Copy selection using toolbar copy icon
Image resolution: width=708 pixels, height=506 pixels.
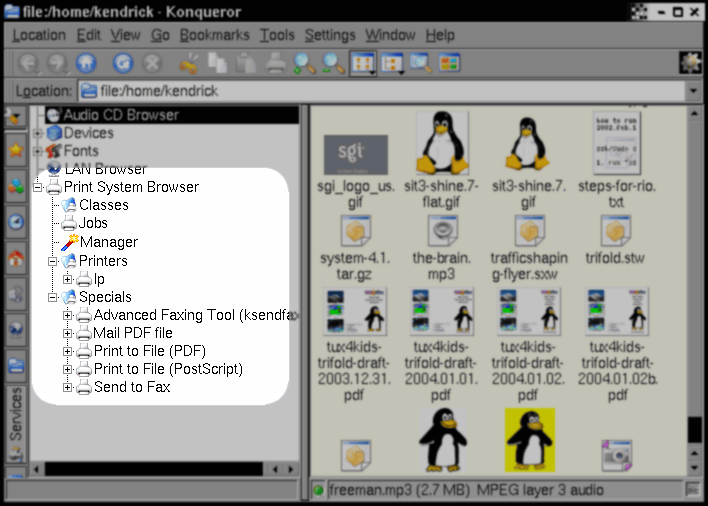tap(217, 63)
